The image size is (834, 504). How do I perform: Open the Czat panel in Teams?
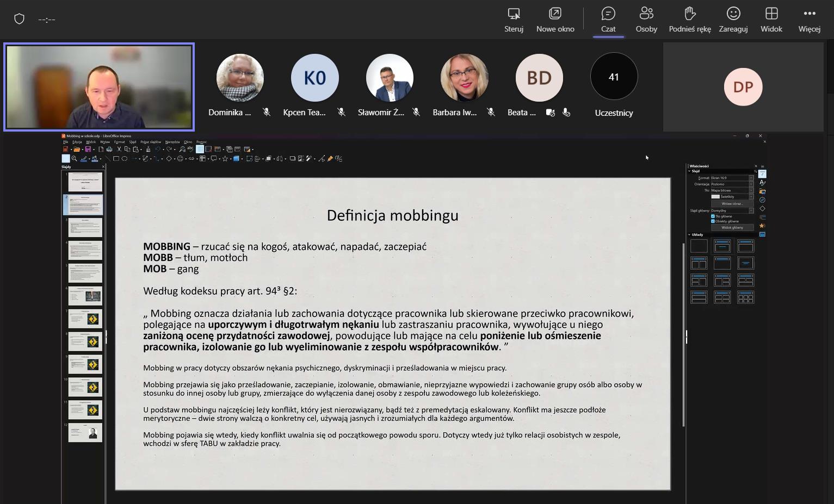point(608,20)
